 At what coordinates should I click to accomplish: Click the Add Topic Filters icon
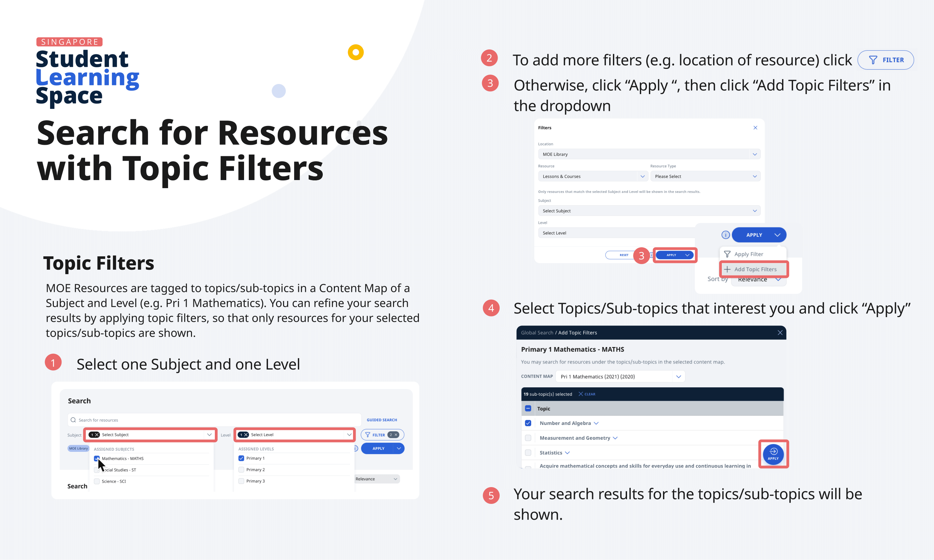pos(752,269)
